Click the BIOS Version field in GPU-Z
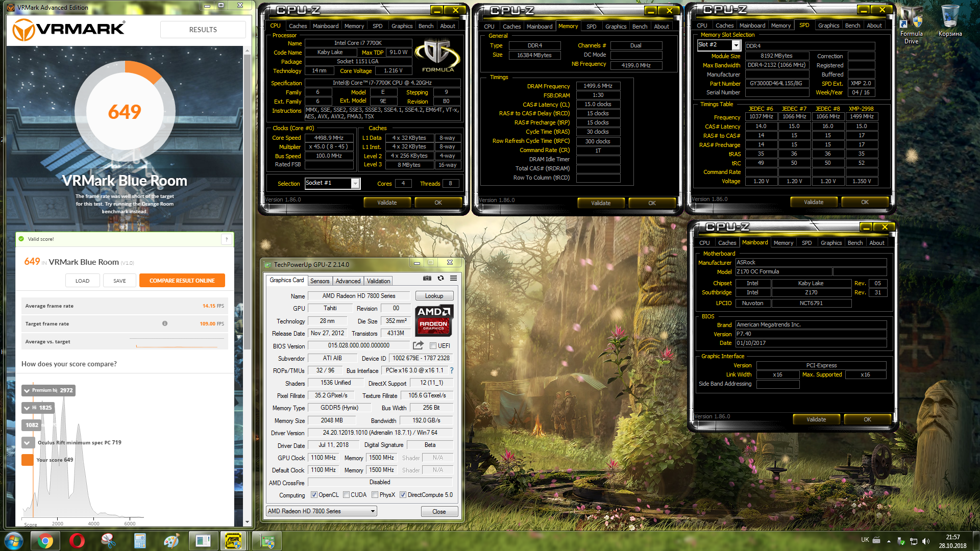Image resolution: width=980 pixels, height=551 pixels. point(358,346)
